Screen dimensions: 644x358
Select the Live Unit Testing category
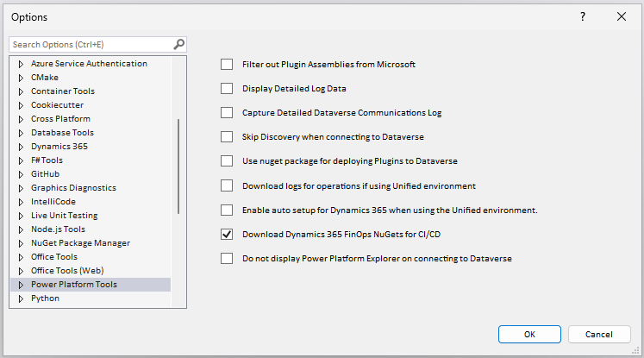65,216
